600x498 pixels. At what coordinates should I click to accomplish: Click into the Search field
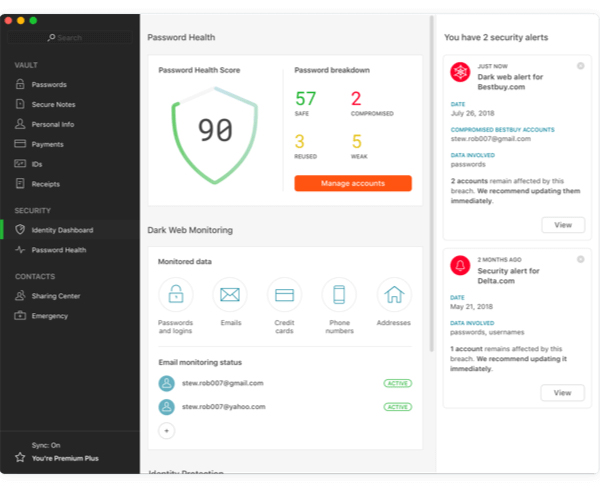click(x=70, y=38)
